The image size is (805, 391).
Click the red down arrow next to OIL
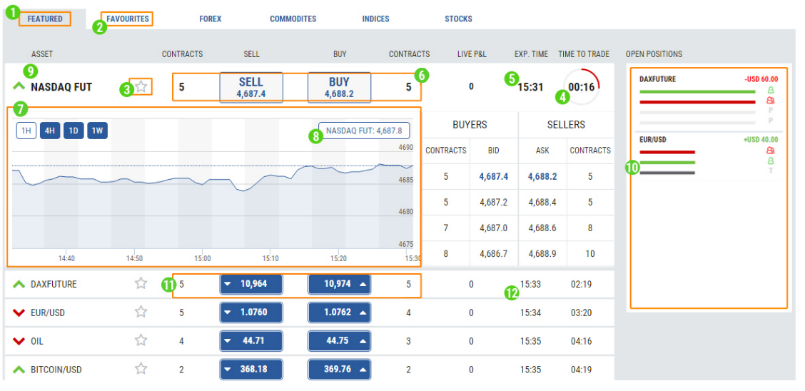click(19, 341)
